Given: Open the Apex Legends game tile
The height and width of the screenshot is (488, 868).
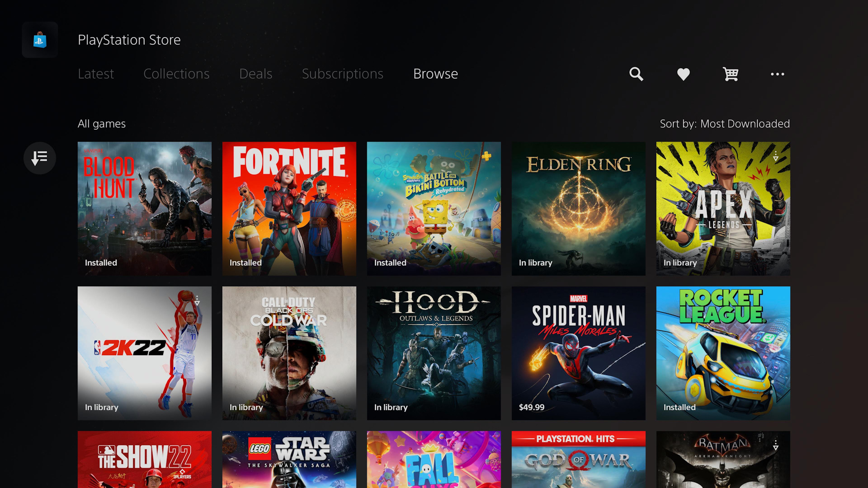Looking at the screenshot, I should tap(723, 209).
